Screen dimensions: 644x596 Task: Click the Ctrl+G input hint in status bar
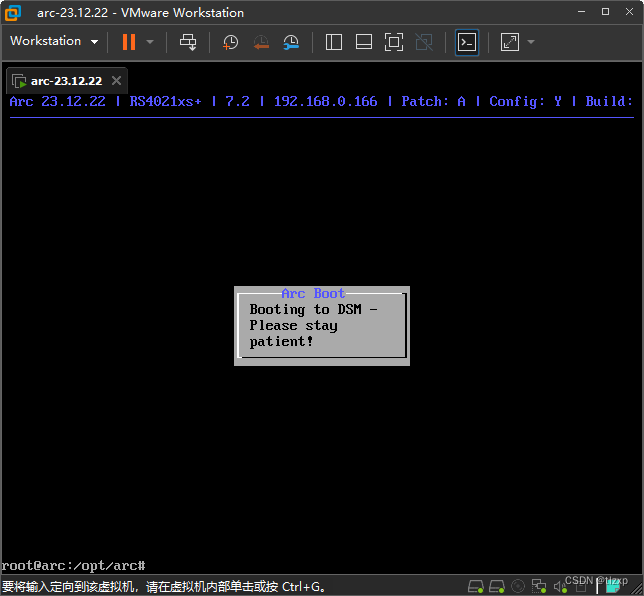164,587
